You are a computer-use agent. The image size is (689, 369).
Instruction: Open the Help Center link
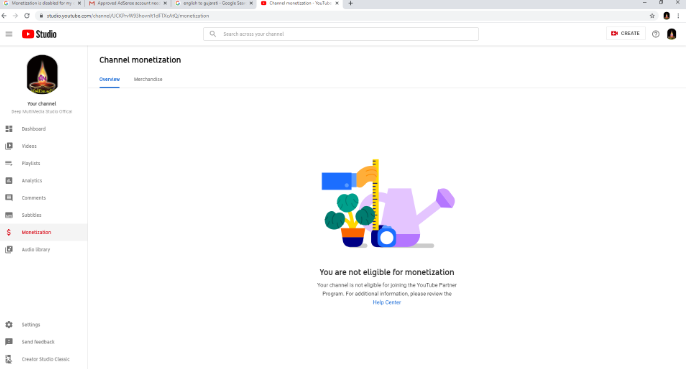[387, 302]
